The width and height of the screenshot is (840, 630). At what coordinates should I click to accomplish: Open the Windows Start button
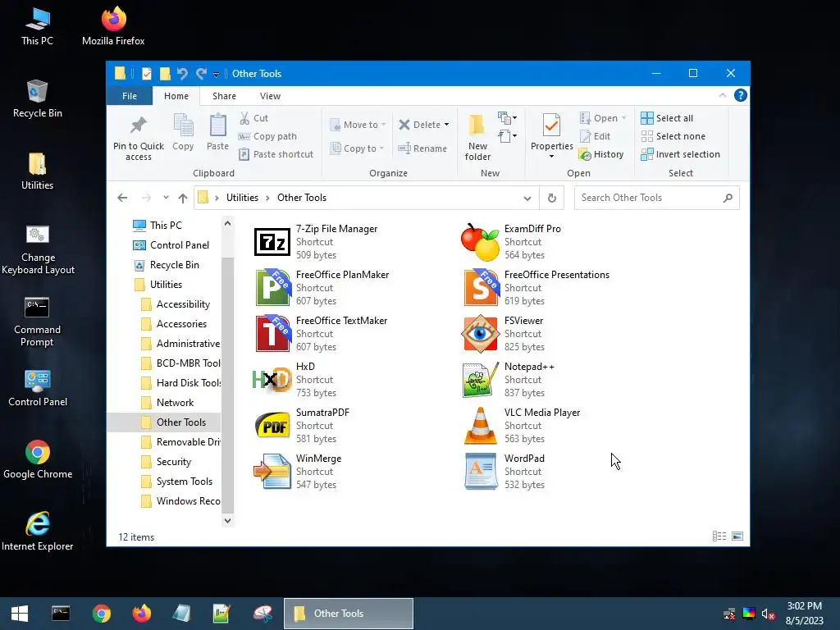click(20, 614)
